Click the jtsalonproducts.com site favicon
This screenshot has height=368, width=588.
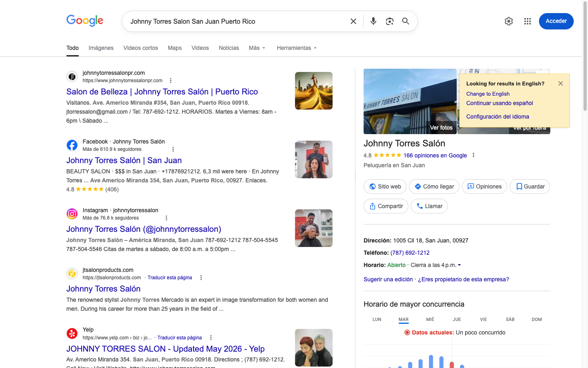click(72, 274)
